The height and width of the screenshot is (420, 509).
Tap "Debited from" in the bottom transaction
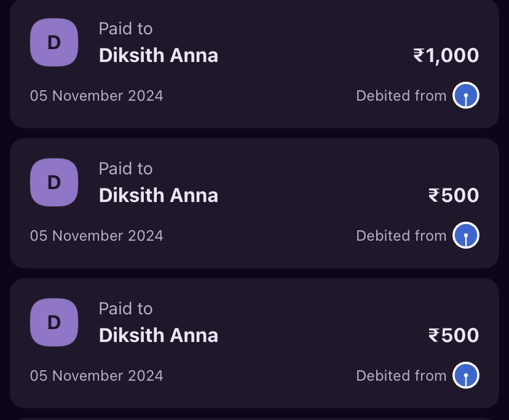click(x=401, y=376)
